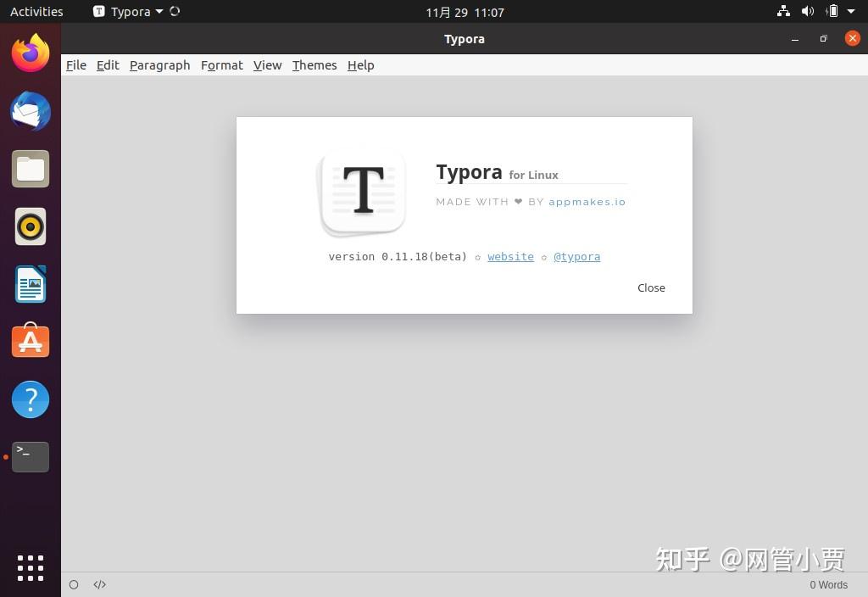This screenshot has height=597, width=868.
Task: Restore the Typora window size
Action: click(x=824, y=39)
